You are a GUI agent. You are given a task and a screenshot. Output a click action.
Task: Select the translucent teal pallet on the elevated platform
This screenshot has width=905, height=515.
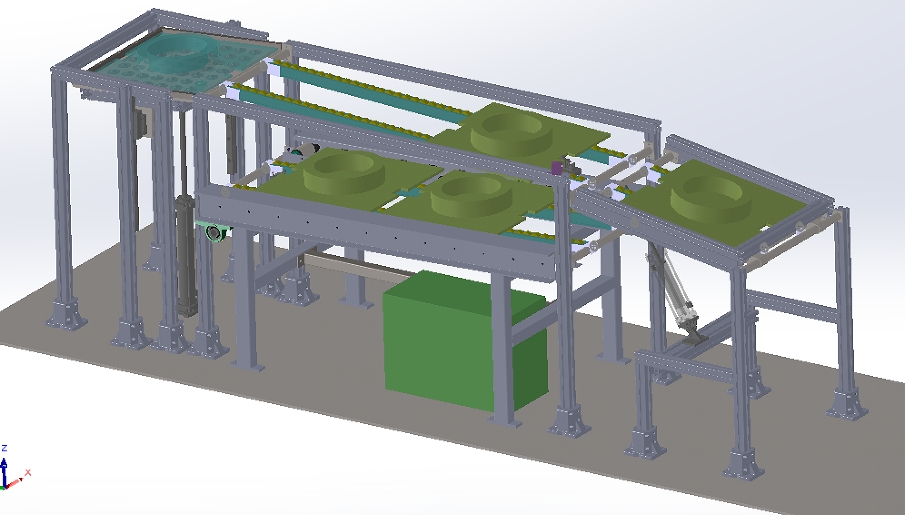coord(185,61)
